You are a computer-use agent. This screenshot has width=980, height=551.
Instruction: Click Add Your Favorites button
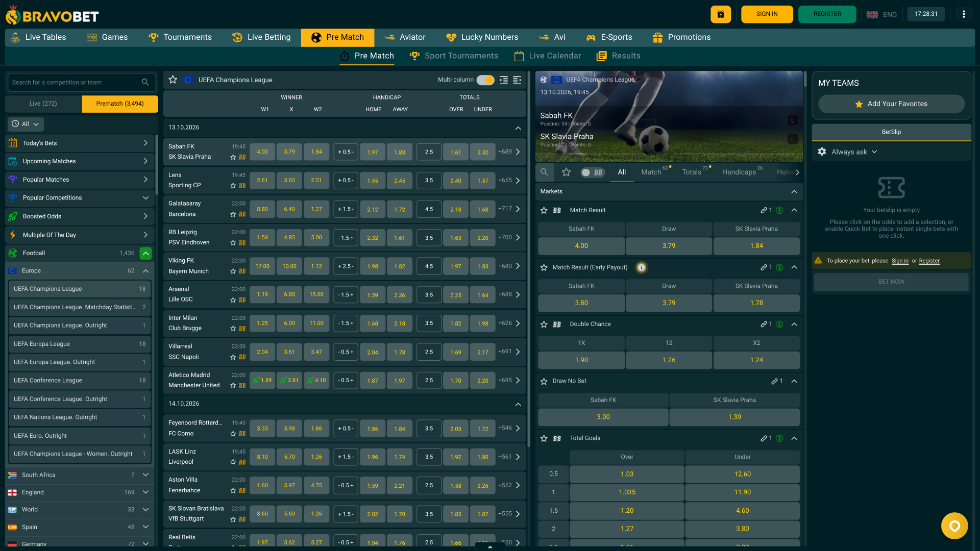pyautogui.click(x=891, y=104)
